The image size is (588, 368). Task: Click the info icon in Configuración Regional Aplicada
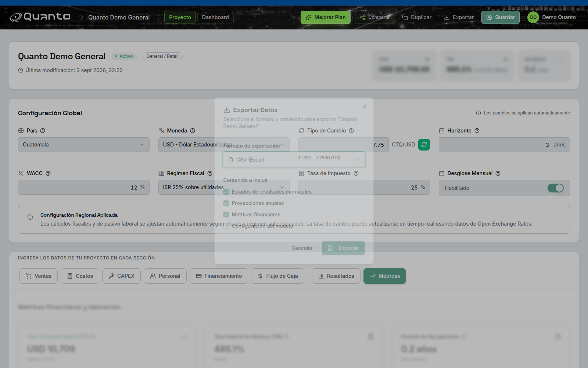click(x=30, y=217)
